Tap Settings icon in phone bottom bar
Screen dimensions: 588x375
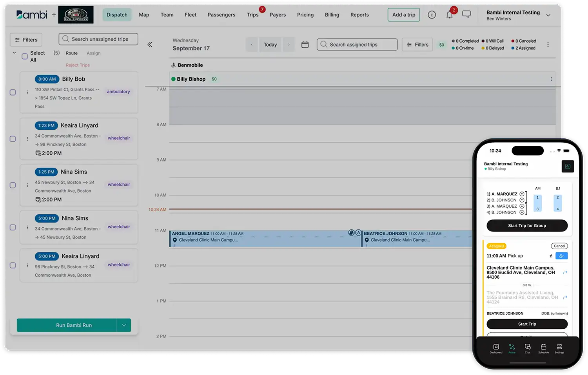(559, 348)
